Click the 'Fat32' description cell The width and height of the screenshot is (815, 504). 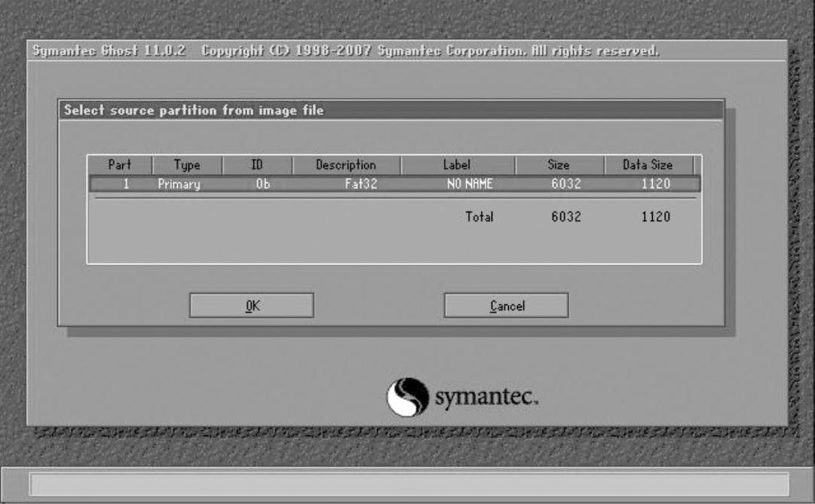tap(360, 184)
